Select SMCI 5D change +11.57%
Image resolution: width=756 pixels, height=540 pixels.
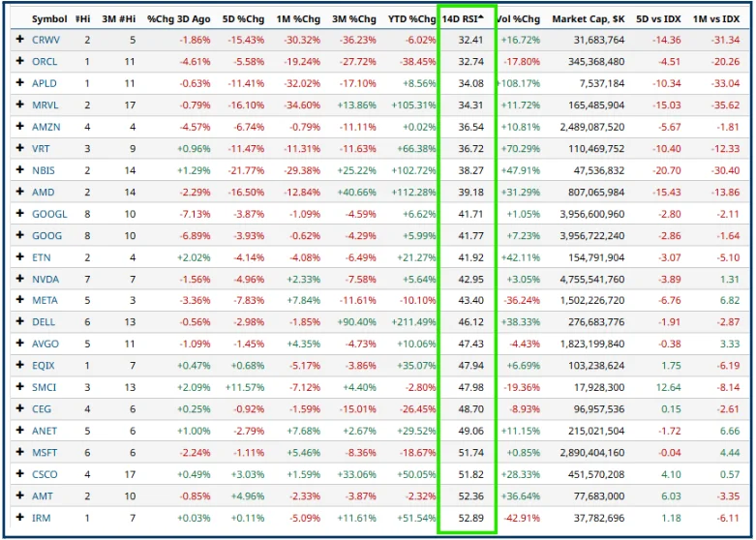[245, 387]
